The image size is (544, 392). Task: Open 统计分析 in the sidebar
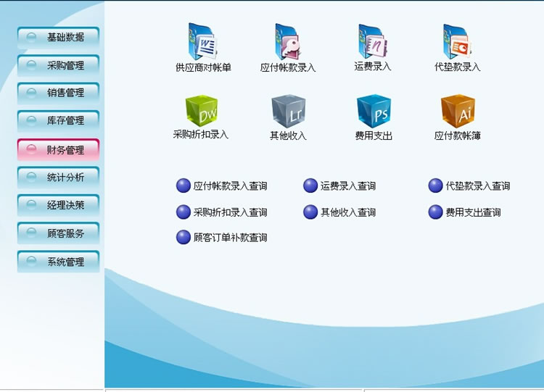pos(58,177)
